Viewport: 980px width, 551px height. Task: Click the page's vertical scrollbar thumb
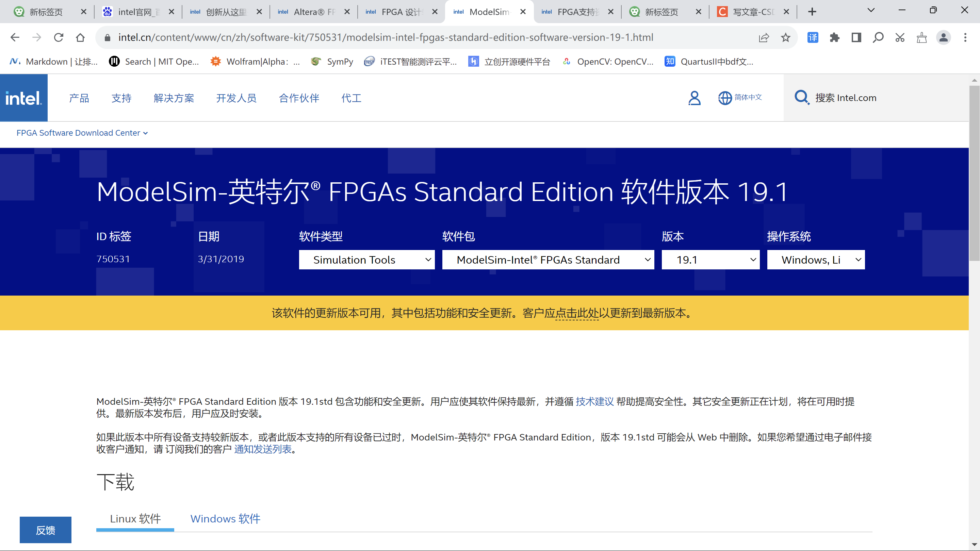[974, 173]
